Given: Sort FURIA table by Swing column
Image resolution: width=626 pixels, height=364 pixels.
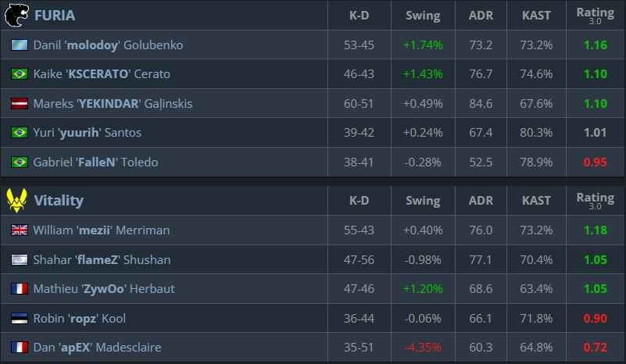Looking at the screenshot, I should point(423,16).
